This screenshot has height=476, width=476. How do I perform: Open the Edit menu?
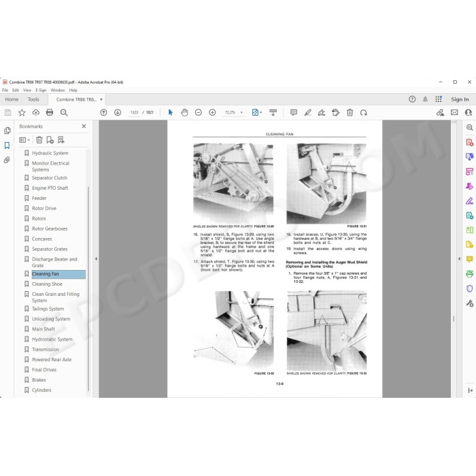[16, 90]
